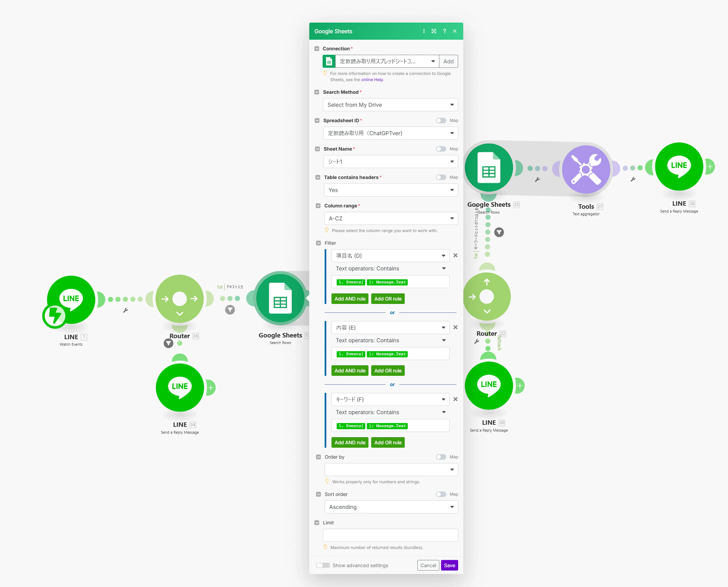This screenshot has height=587, width=728.
Task: Open the online Help link
Action: (372, 80)
